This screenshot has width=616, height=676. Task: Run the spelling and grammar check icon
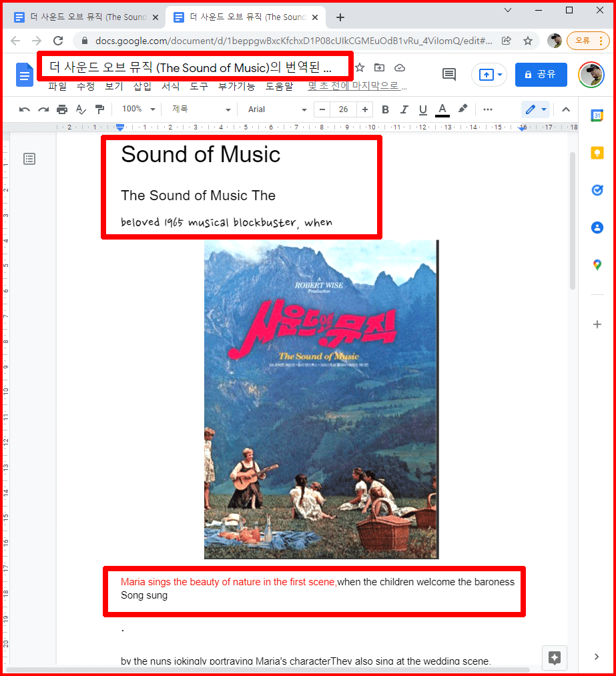pyautogui.click(x=81, y=109)
